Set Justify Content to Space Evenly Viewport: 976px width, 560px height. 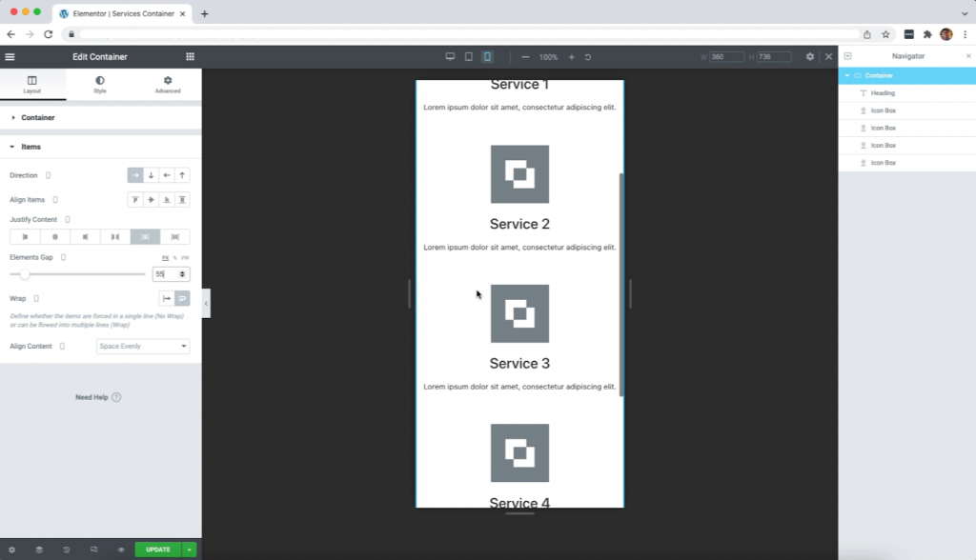pos(174,237)
